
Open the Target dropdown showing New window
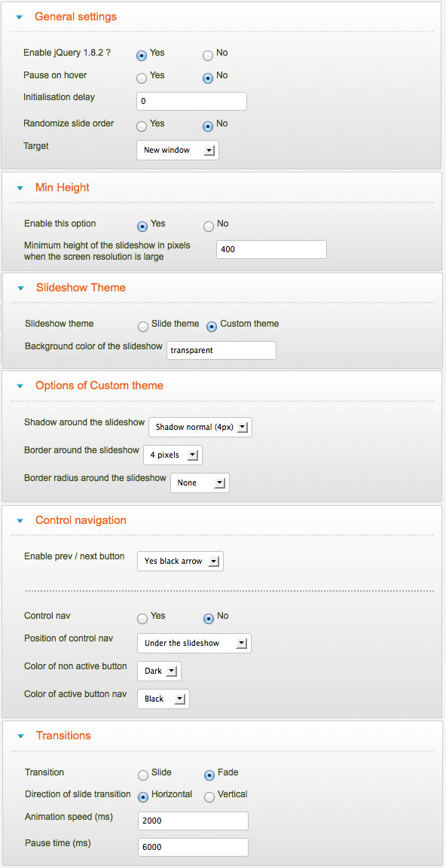[x=178, y=150]
